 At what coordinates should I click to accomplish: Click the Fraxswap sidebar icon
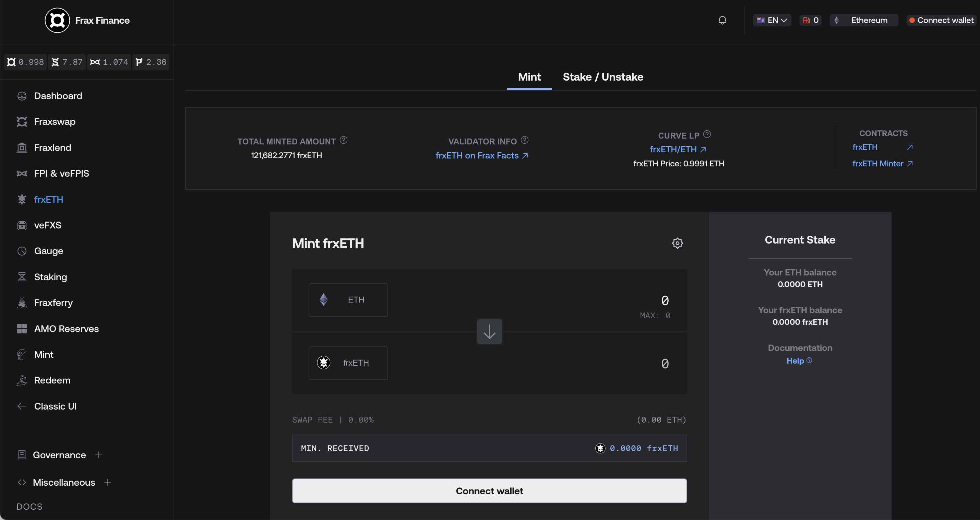click(x=22, y=122)
